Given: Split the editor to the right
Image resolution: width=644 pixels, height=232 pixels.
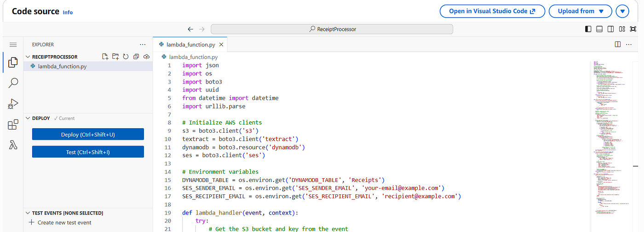Looking at the screenshot, I should click(618, 45).
